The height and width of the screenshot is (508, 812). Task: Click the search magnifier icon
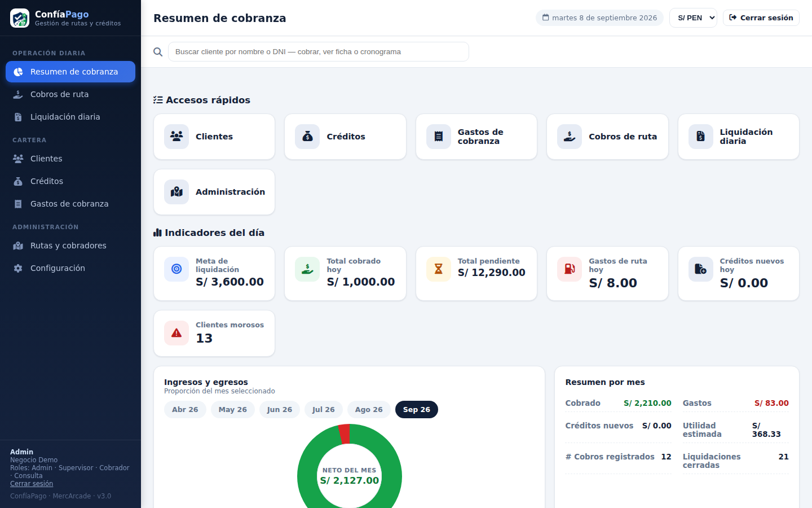tap(158, 52)
